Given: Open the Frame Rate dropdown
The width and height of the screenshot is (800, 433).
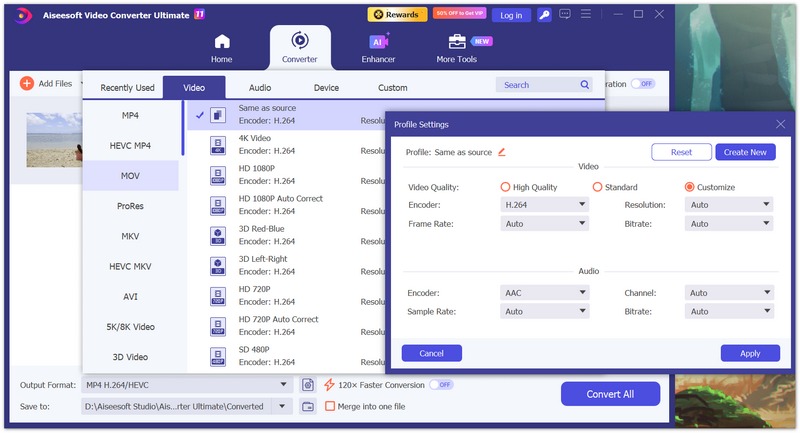Looking at the screenshot, I should 544,223.
